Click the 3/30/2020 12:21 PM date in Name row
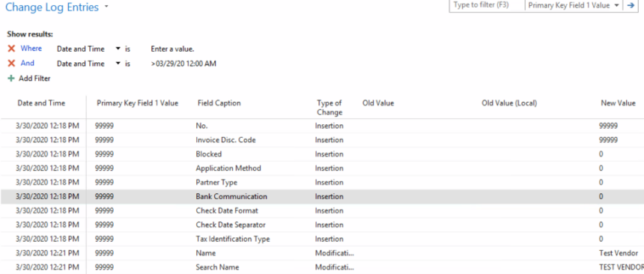Image resolution: width=644 pixels, height=274 pixels. click(47, 253)
